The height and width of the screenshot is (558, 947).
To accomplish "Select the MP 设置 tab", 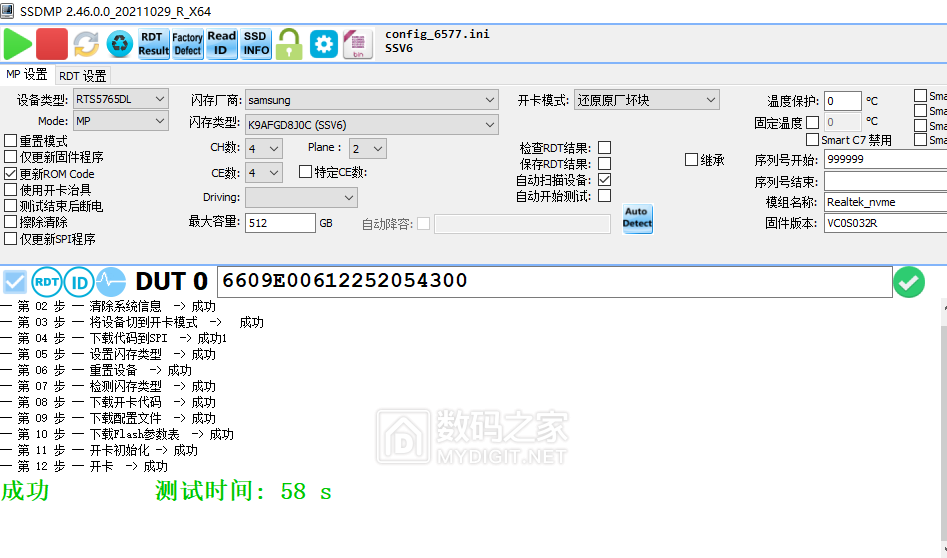I will (27, 75).
